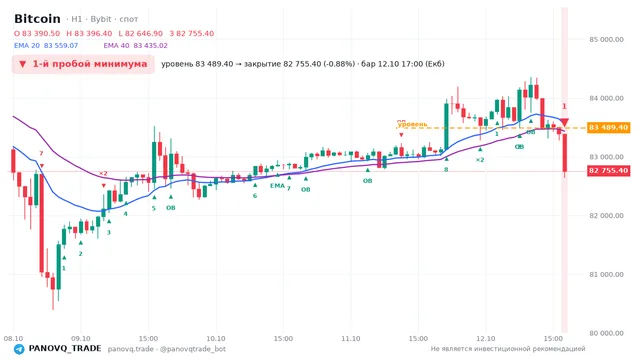The height and width of the screenshot is (360, 640).
Task: Click the 85 000.00 price axis label
Action: pyautogui.click(x=606, y=40)
